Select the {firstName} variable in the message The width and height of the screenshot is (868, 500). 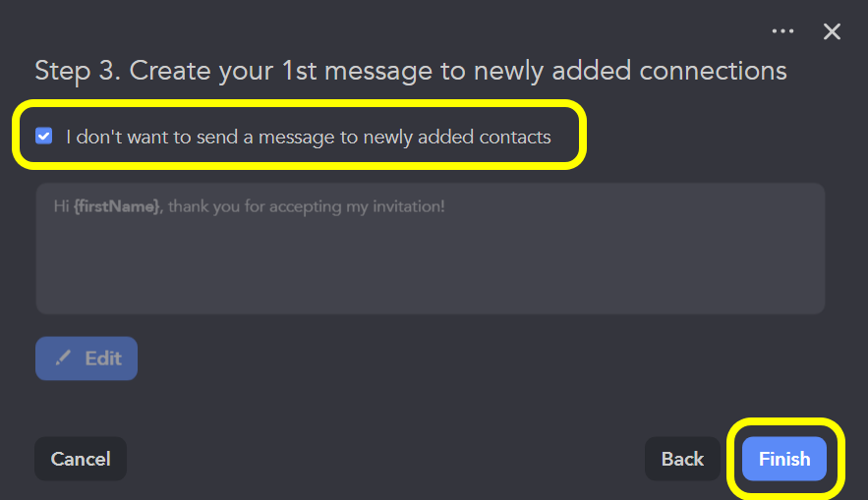coord(117,207)
